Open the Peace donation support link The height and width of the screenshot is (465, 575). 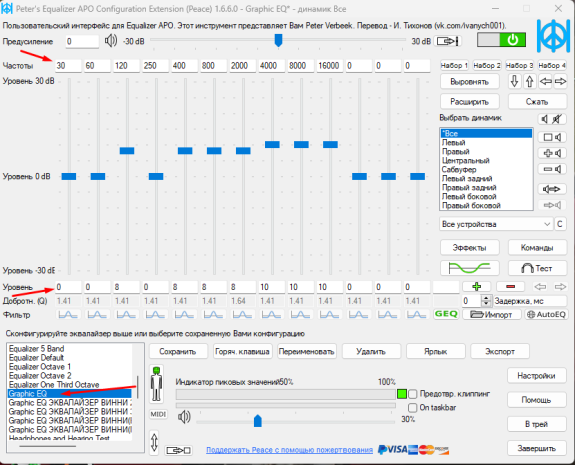tap(289, 450)
